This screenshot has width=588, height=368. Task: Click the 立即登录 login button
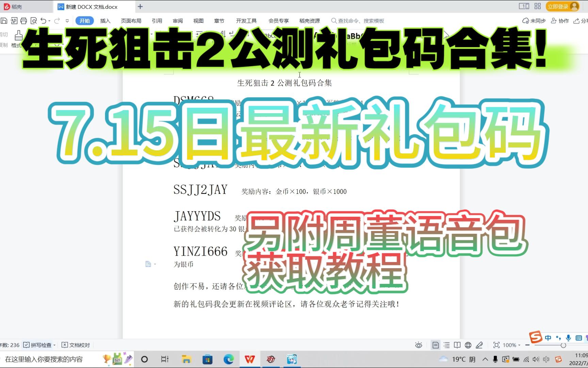click(x=562, y=6)
